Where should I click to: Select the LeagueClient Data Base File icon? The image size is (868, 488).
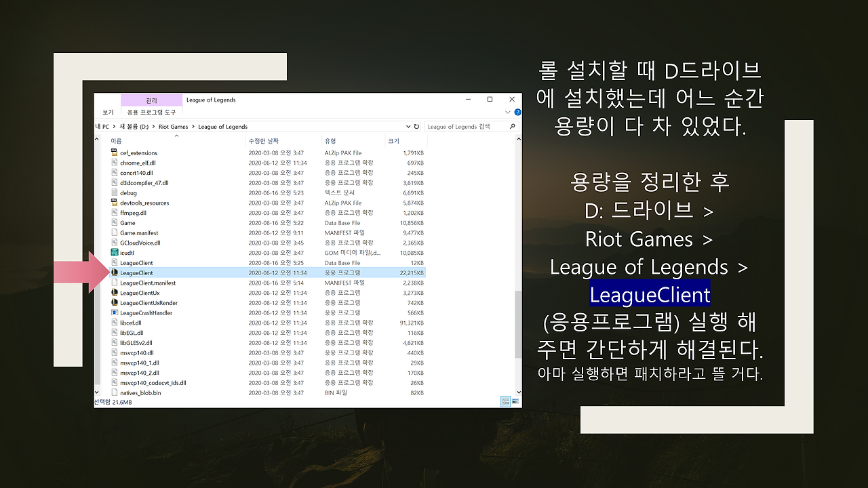point(115,263)
